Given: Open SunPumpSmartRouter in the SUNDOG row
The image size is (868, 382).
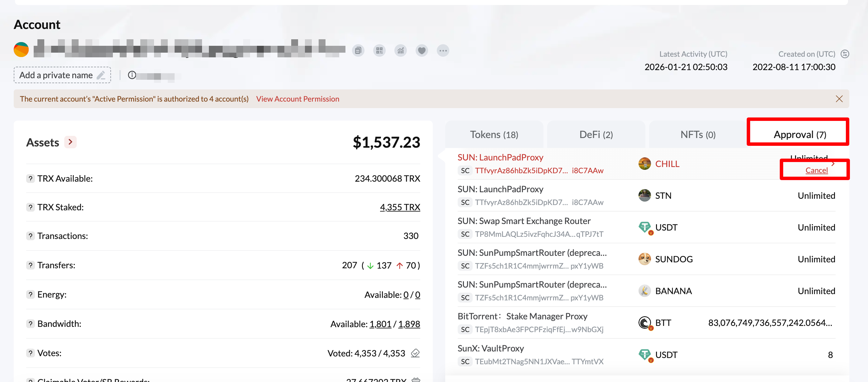Looking at the screenshot, I should coord(532,253).
